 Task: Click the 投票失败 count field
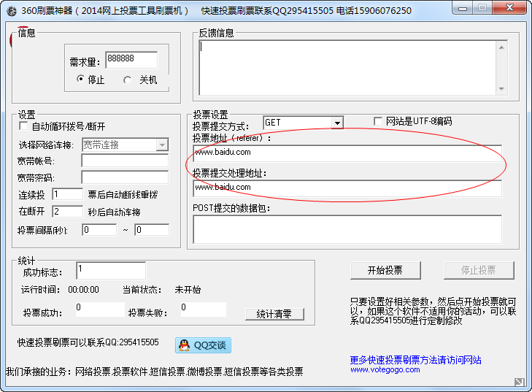[x=203, y=310]
